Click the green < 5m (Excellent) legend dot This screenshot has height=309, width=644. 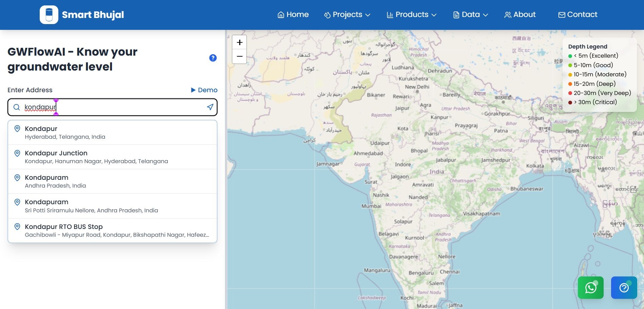click(x=570, y=56)
